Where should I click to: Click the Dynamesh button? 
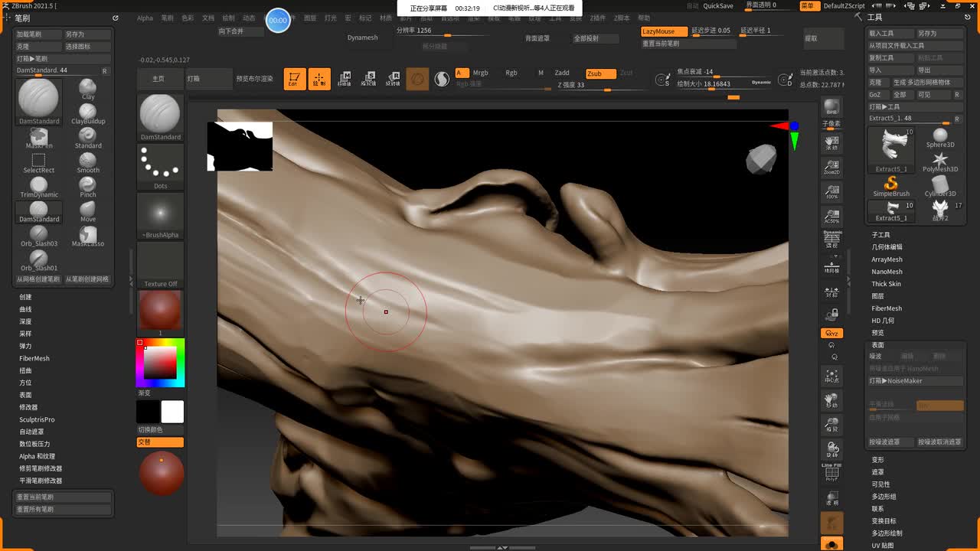click(x=363, y=37)
